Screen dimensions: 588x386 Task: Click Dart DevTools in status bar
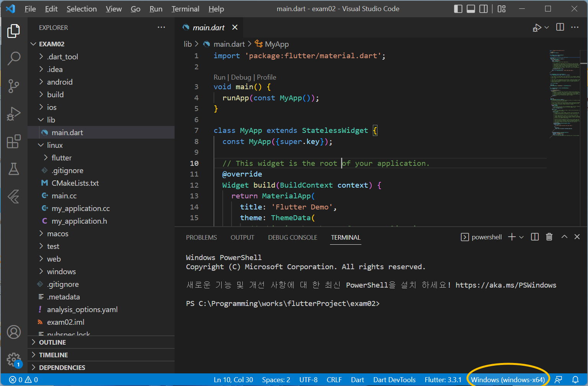(x=394, y=380)
